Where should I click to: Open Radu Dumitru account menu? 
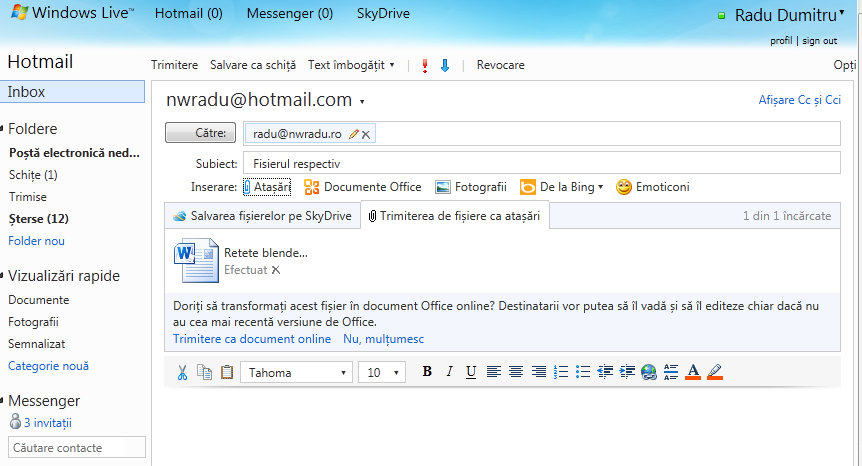click(x=789, y=15)
